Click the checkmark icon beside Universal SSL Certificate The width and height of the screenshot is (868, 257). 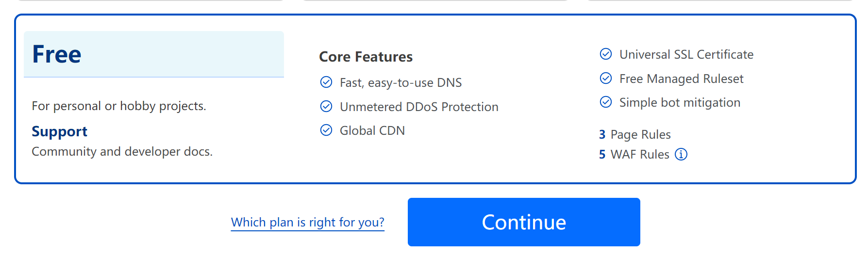(x=606, y=54)
